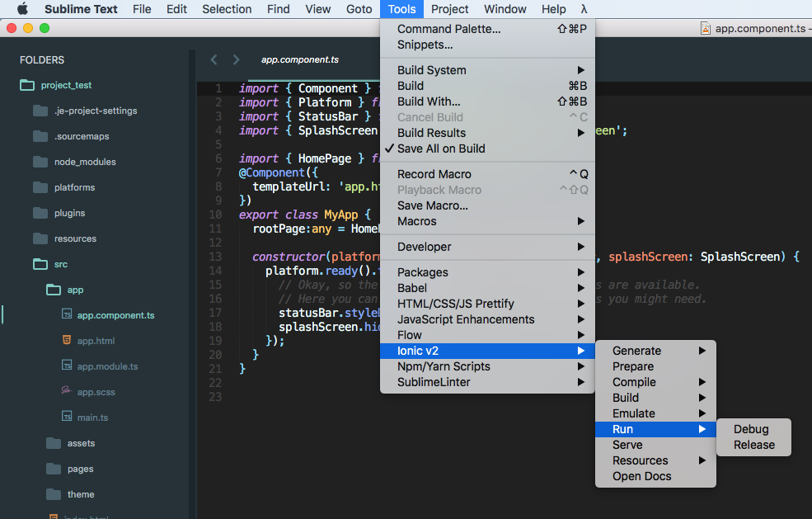The width and height of the screenshot is (812, 519).
Task: Click the .je-project-settings folder icon
Action: tap(40, 111)
